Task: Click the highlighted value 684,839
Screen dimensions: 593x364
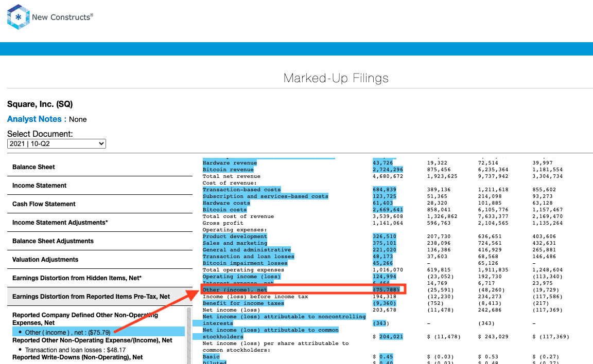Action: [384, 190]
